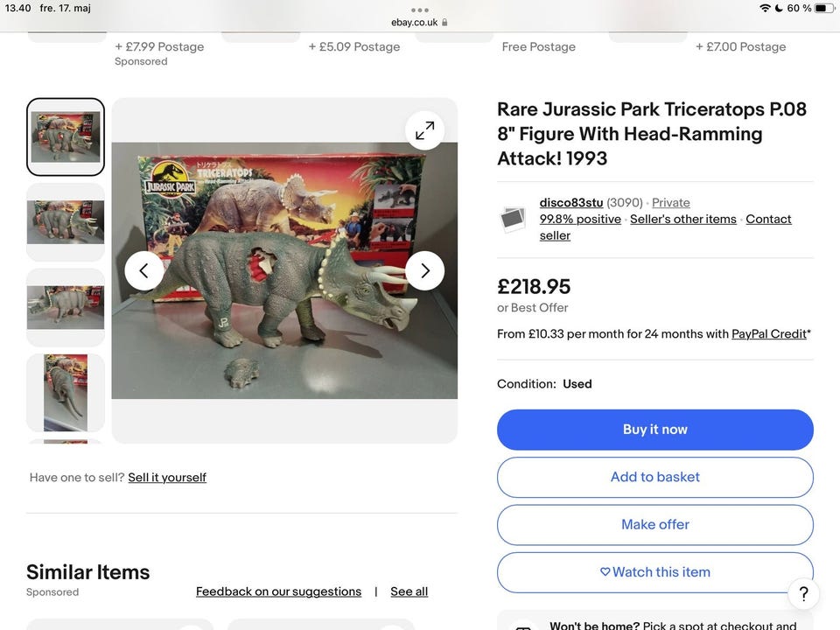Select the first Triceratops thumbnail
The image size is (840, 630).
[66, 136]
